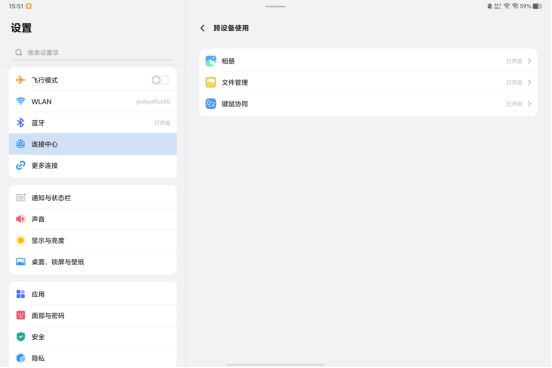Open 隐私 settings label

pos(38,358)
